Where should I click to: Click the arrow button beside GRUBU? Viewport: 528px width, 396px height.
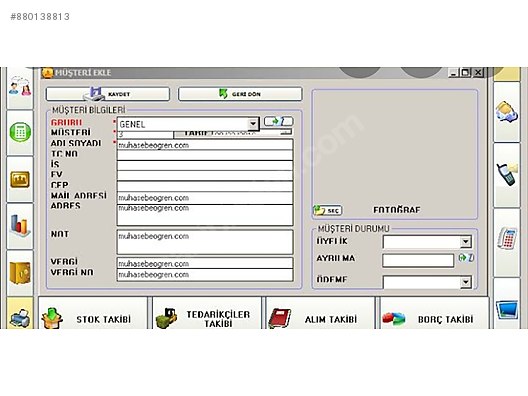point(278,121)
